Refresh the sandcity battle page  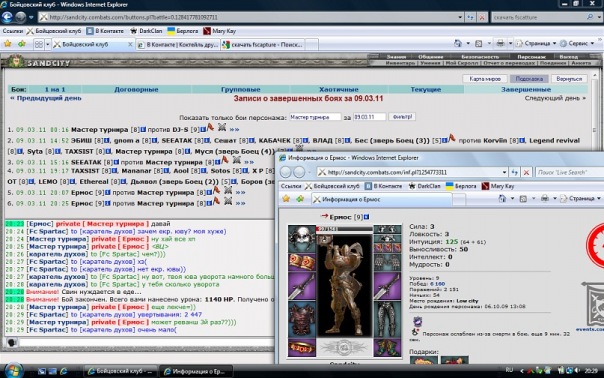click(470, 17)
